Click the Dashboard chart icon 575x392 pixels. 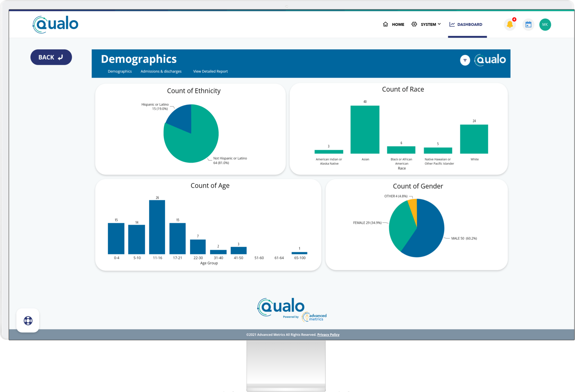[452, 24]
